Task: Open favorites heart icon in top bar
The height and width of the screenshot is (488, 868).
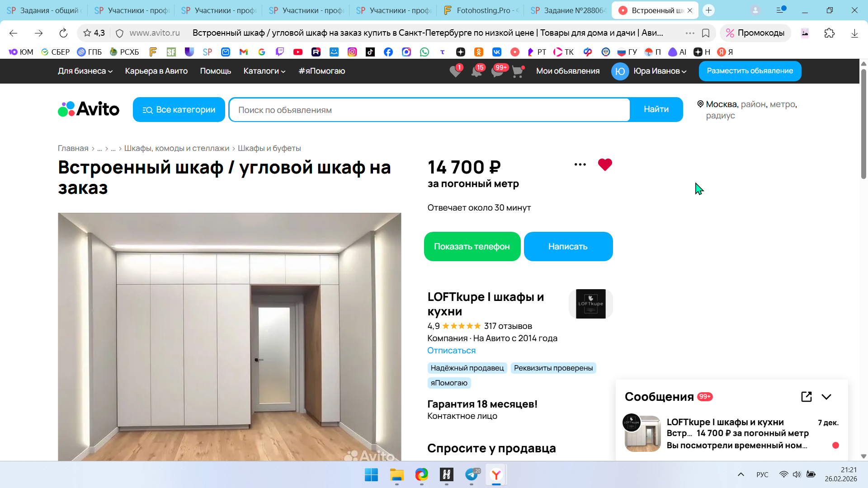Action: coord(455,71)
